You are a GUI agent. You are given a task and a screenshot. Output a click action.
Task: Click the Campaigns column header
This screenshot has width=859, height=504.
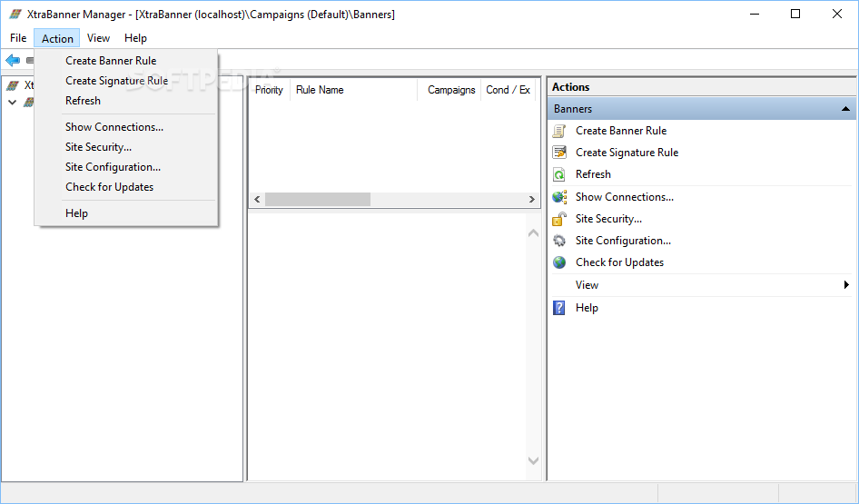point(449,90)
